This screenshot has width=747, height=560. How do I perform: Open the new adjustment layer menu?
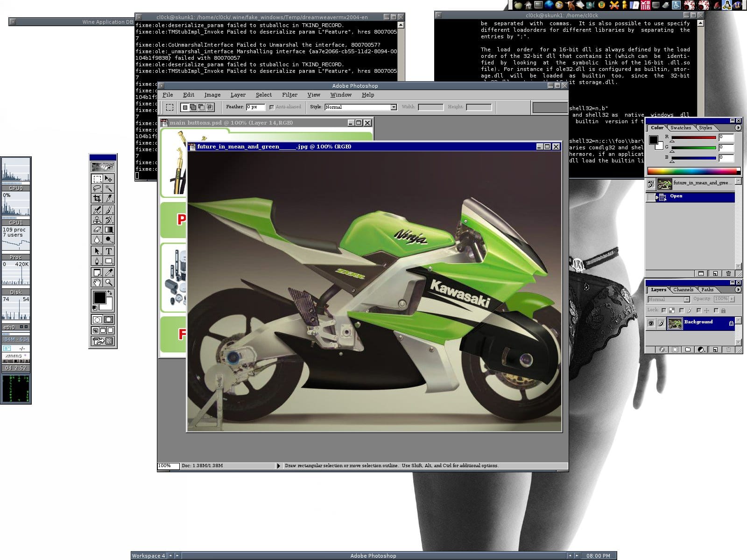[x=701, y=350]
